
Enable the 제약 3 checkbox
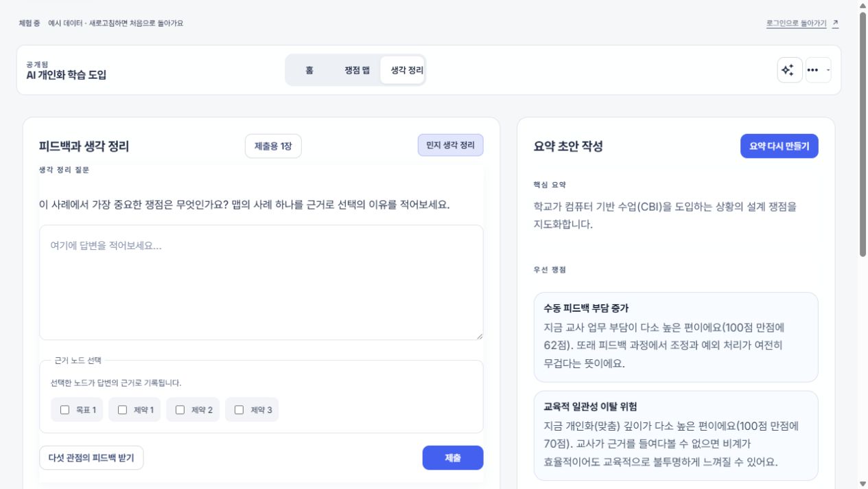[x=239, y=410]
